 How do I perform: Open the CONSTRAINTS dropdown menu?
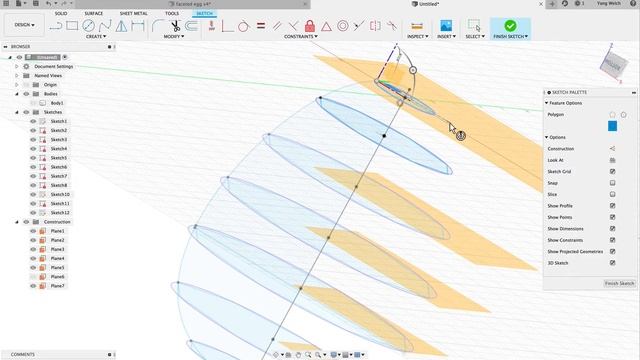click(301, 36)
